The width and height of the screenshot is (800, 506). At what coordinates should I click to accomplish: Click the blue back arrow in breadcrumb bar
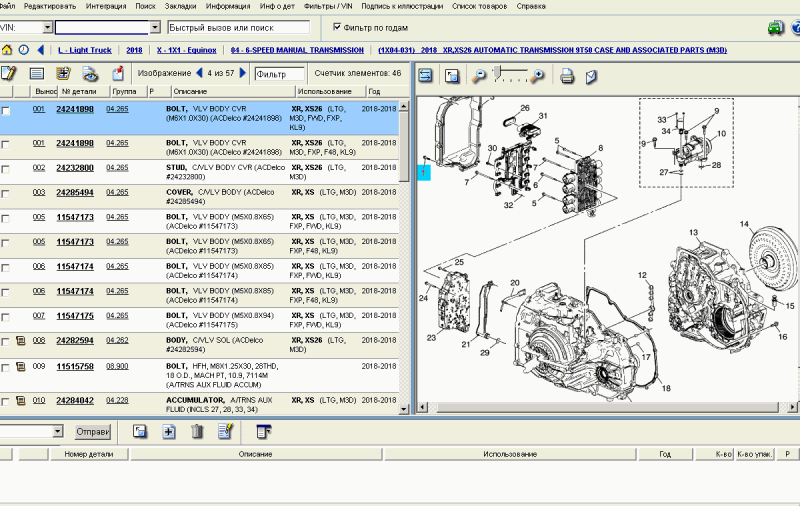coord(40,50)
